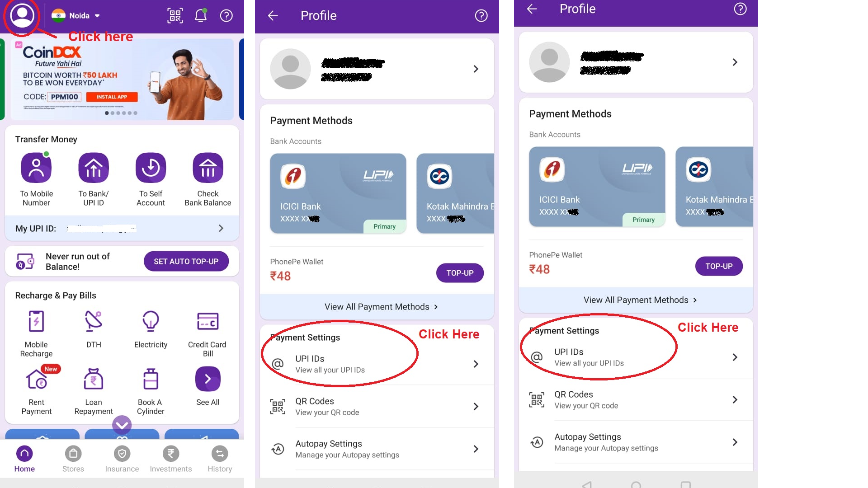Tap the My UPI ID input field

tap(121, 228)
